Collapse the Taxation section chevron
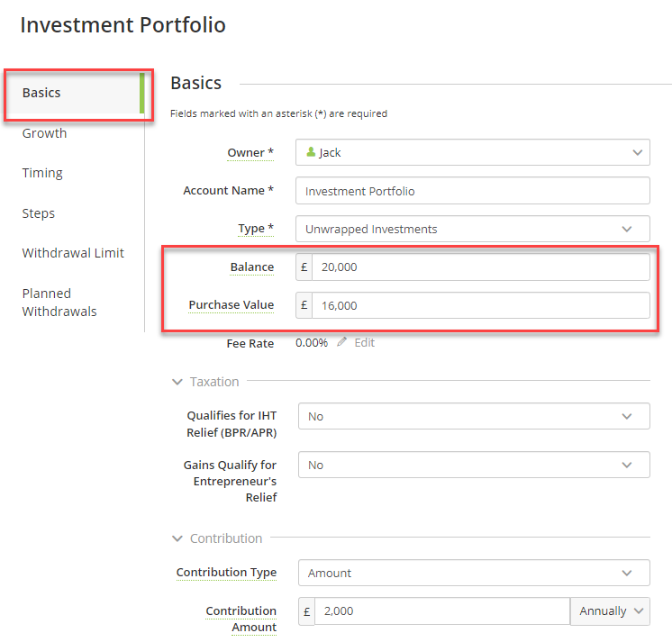Viewport: 672px width, 642px height. coord(177,382)
